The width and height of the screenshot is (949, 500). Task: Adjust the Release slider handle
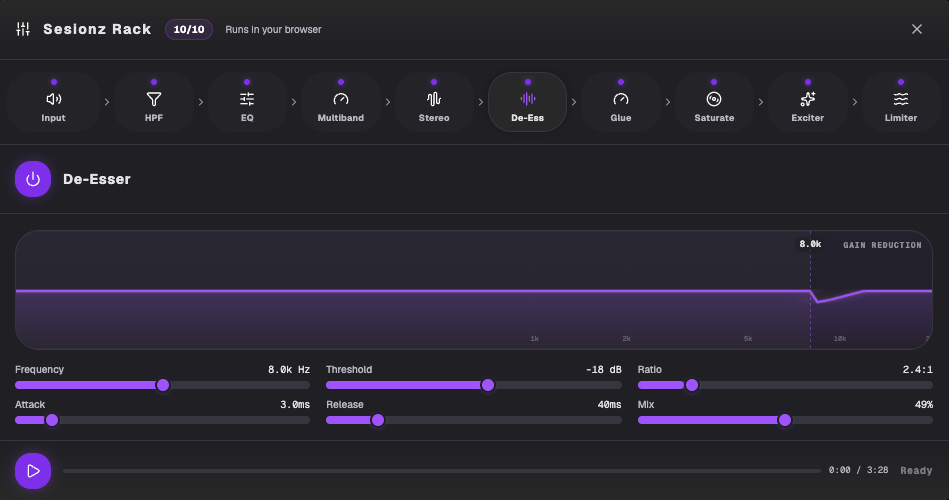(378, 420)
